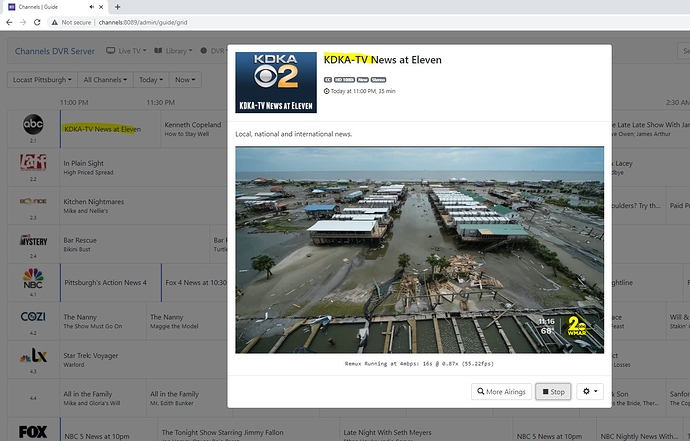Click the KDKA 2 program thumbnail

tap(275, 82)
